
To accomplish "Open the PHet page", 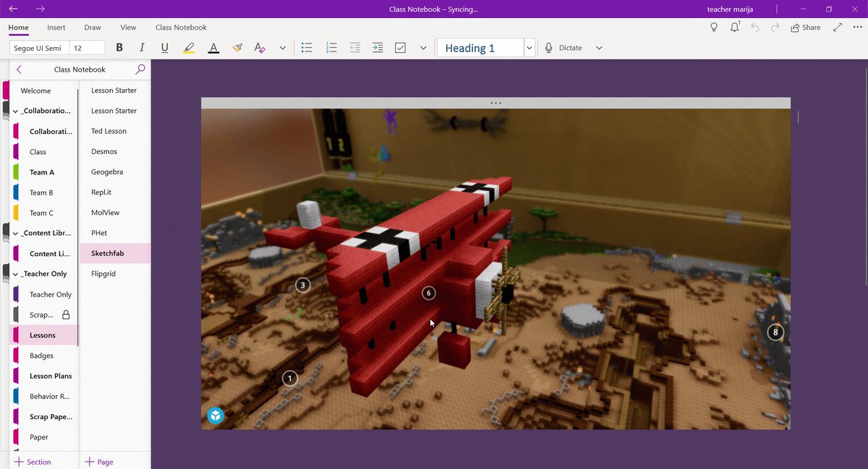I will point(99,233).
